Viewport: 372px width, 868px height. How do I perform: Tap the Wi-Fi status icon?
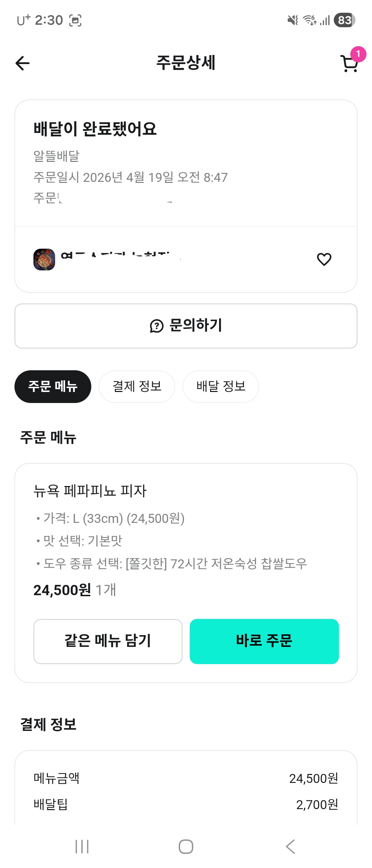pyautogui.click(x=309, y=20)
